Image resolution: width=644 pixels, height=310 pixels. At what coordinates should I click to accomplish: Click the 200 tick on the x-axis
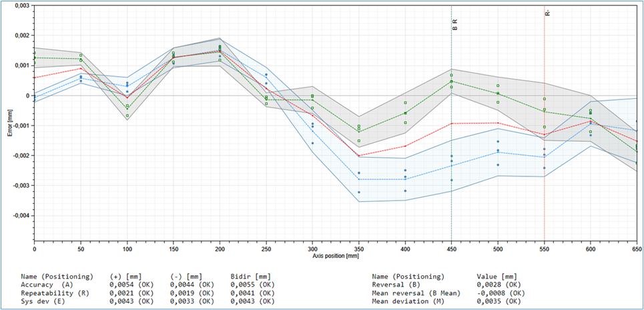(220, 247)
